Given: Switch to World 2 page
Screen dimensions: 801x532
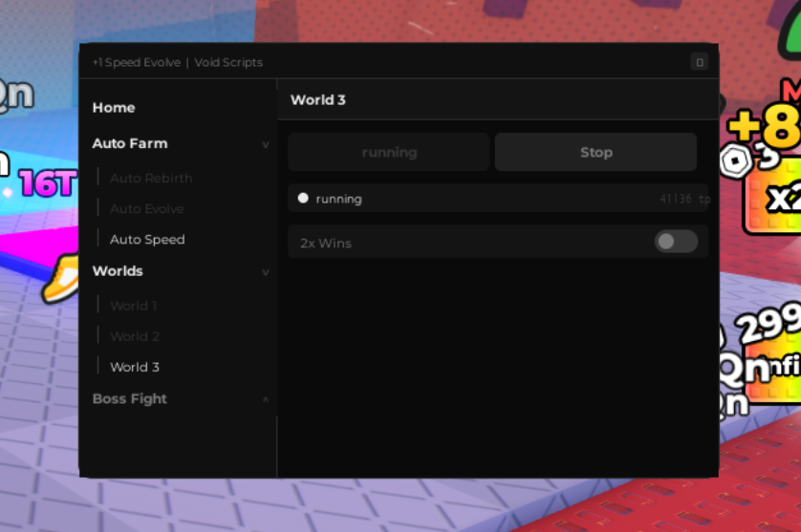Looking at the screenshot, I should 135,336.
